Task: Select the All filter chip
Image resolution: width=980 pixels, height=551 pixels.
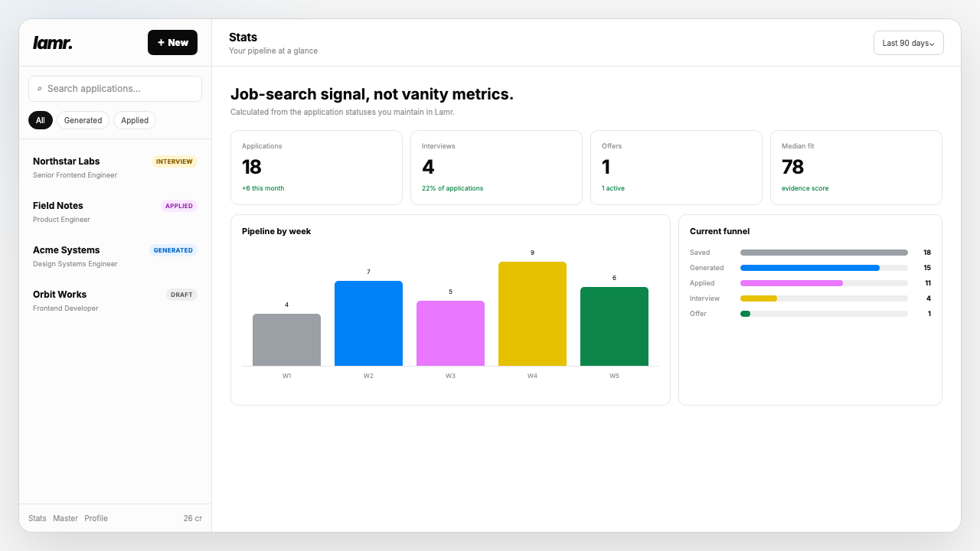Action: pyautogui.click(x=41, y=120)
